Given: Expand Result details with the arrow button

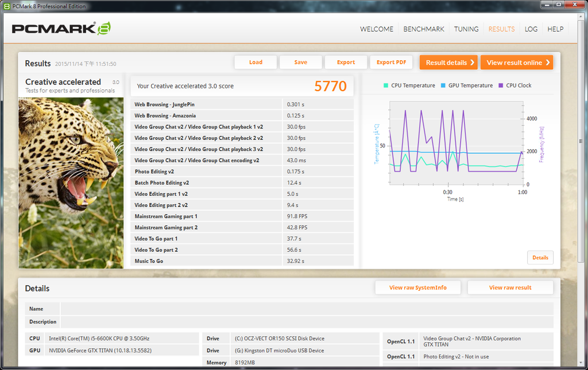Looking at the screenshot, I should click(448, 63).
